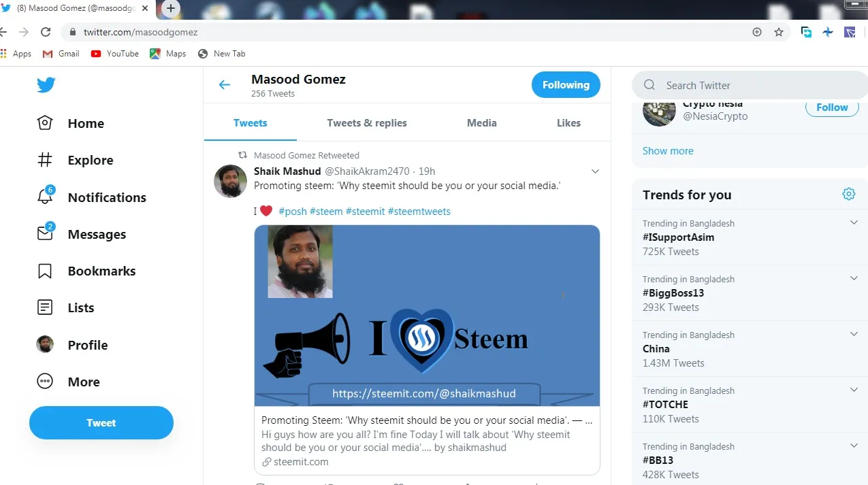
Task: Click site padlock icon in address bar
Action: pos(73,32)
